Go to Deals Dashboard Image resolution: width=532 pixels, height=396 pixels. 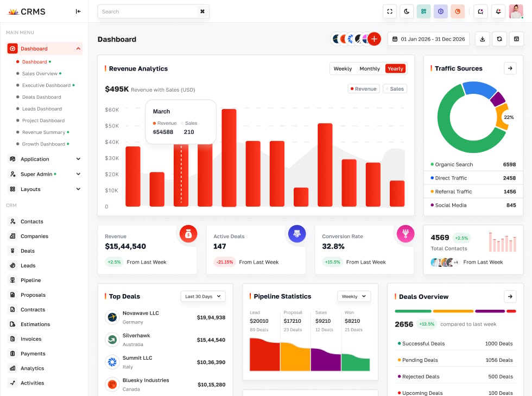[x=42, y=97]
